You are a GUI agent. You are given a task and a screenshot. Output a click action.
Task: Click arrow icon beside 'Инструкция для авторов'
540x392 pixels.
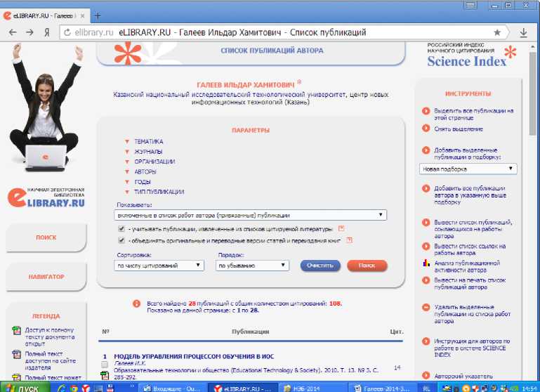click(x=426, y=341)
